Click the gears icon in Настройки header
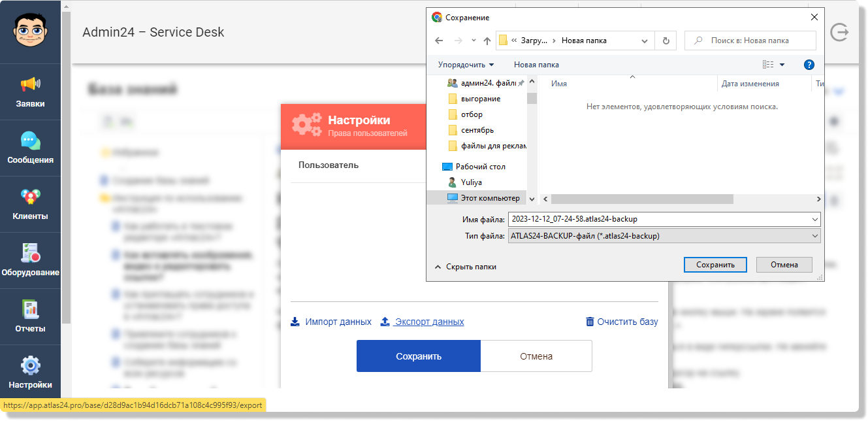The width and height of the screenshot is (868, 421). [306, 124]
